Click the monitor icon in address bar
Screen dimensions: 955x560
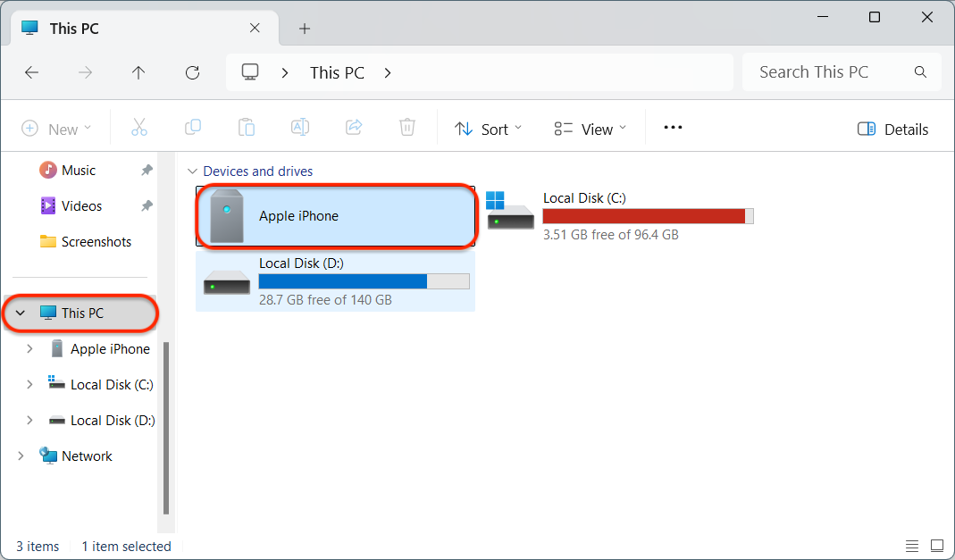tap(250, 72)
